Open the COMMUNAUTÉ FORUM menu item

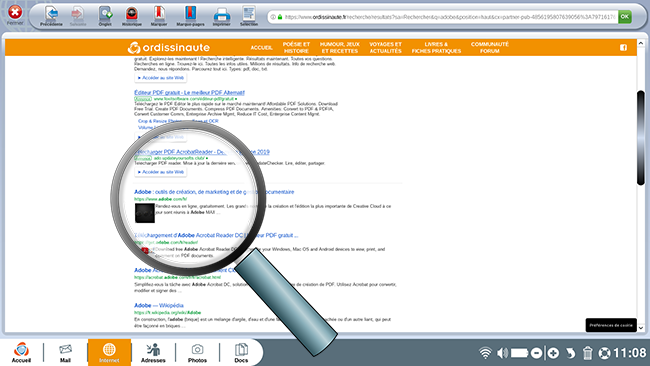(x=490, y=48)
